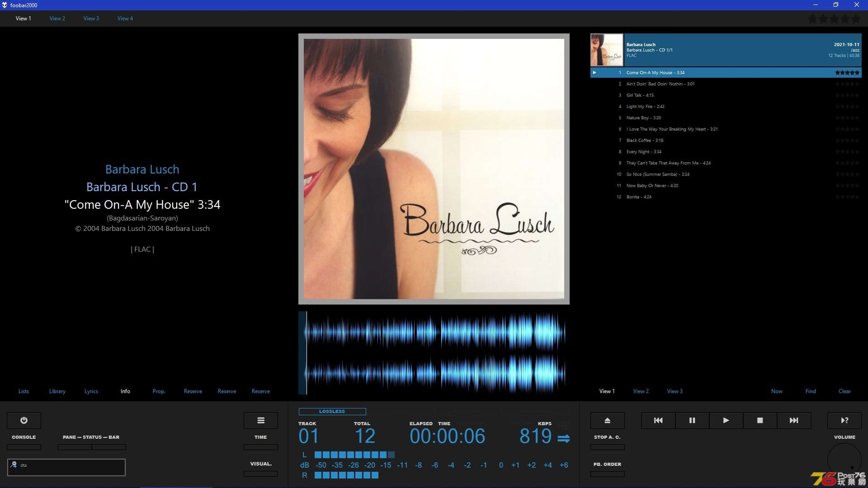868x488 pixels.
Task: Seek within the waveform seekbar
Action: tap(434, 353)
